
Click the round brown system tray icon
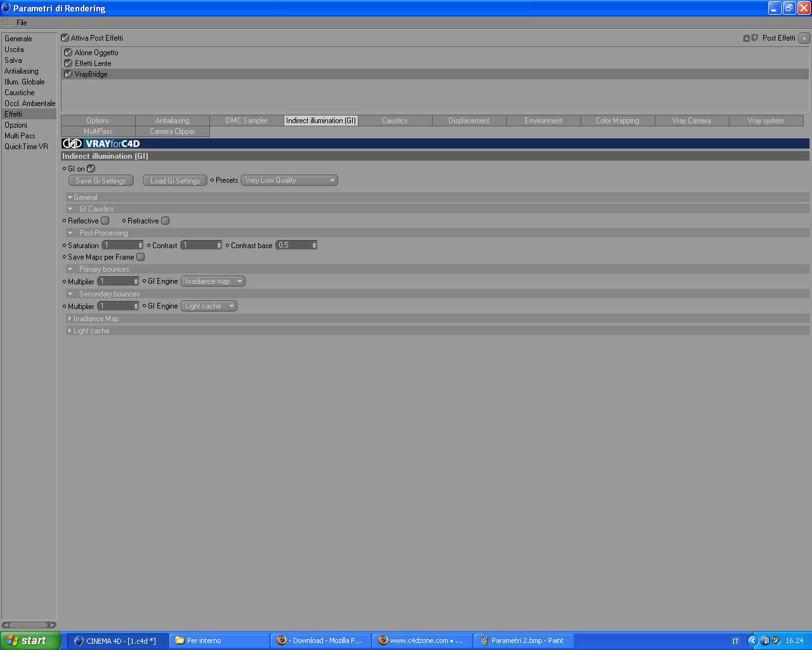click(776, 640)
